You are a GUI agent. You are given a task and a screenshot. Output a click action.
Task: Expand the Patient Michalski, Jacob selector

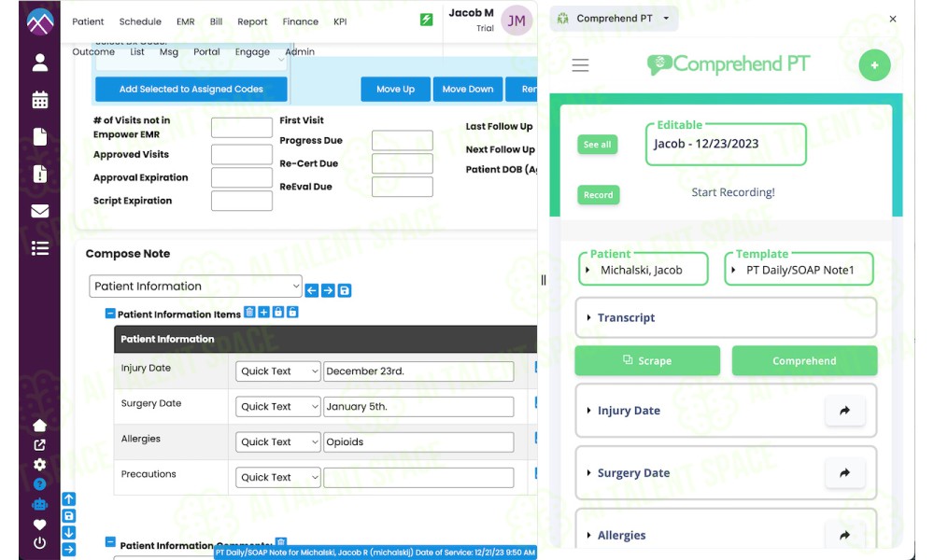[644, 270]
